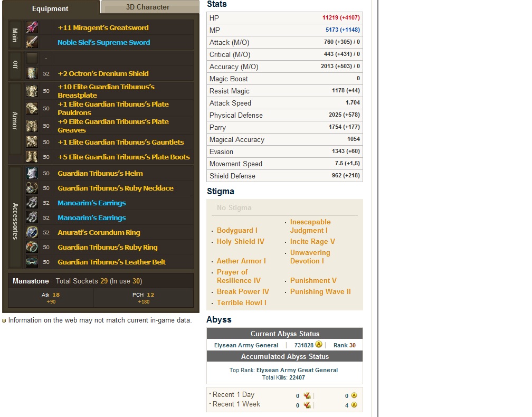Image resolution: width=532 pixels, height=417 pixels.
Task: Click the Shield Defense value 962 (+218)
Action: click(346, 176)
